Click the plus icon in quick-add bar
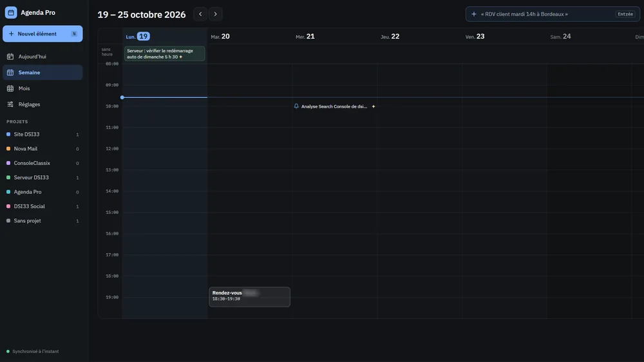 (473, 14)
